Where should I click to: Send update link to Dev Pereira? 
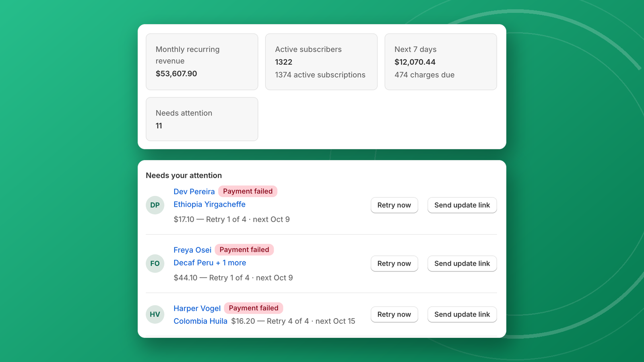[462, 205]
